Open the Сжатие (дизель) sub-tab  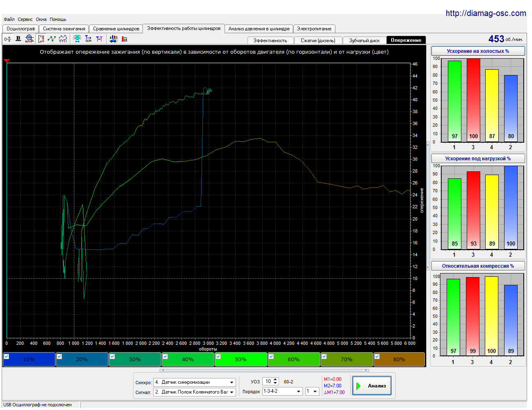318,40
